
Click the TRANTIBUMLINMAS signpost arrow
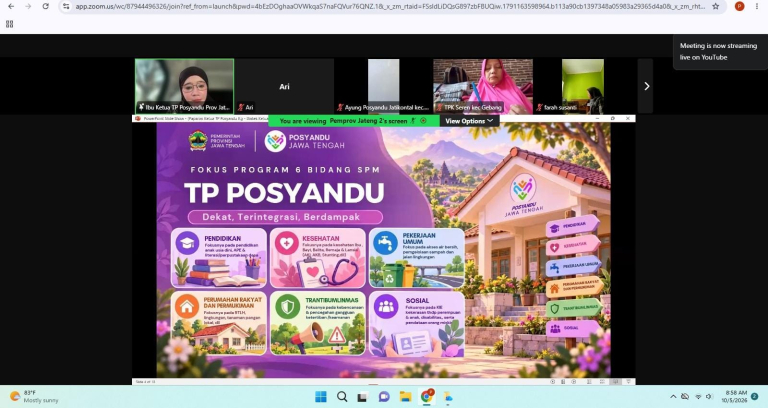pos(574,308)
